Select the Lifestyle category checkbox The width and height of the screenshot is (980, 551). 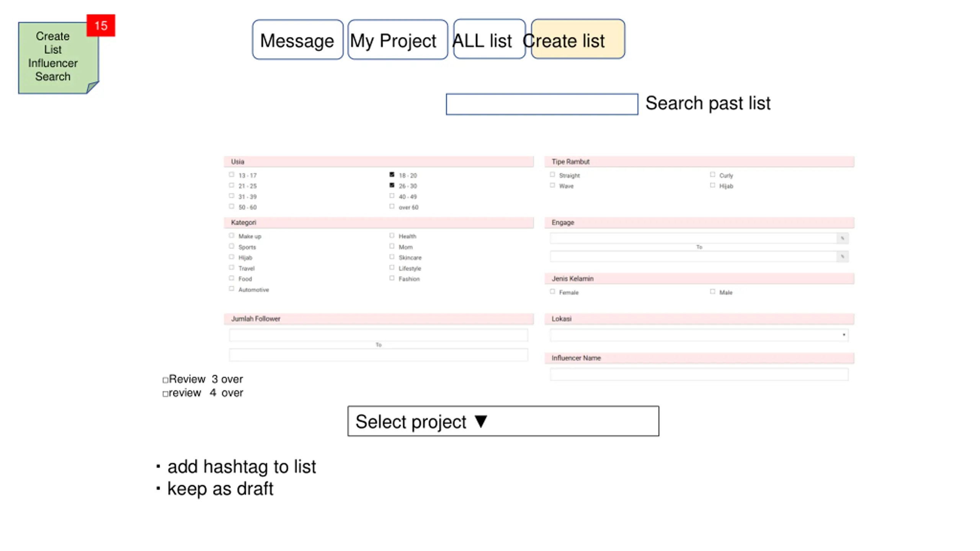[x=392, y=268]
